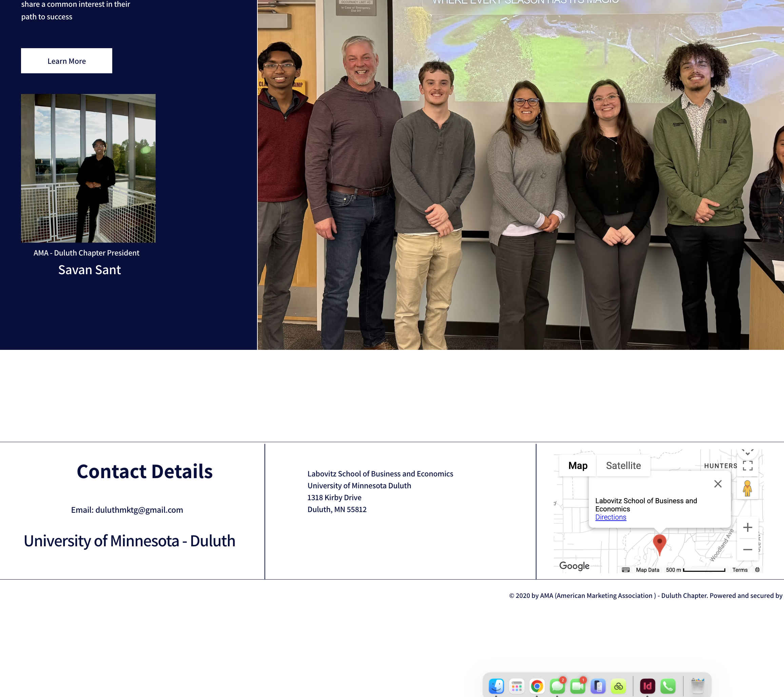The image size is (784, 697).
Task: Zoom out on the map
Action: [748, 549]
